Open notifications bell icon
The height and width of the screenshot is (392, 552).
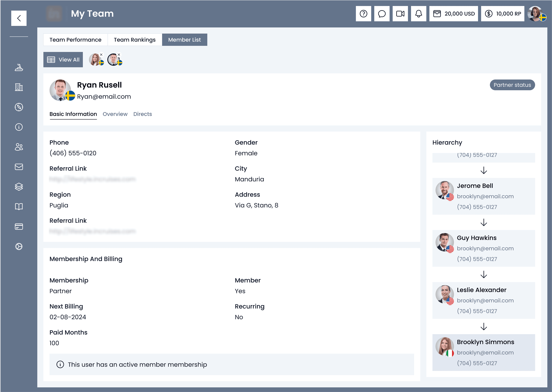[419, 14]
